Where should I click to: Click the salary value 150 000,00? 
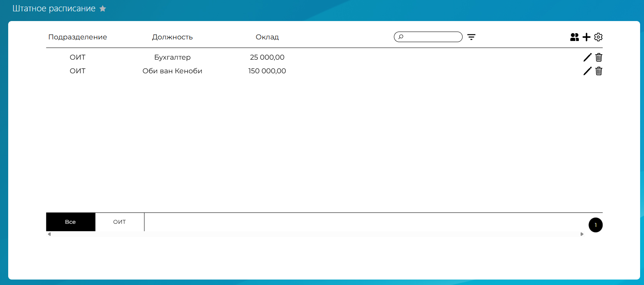coord(267,71)
